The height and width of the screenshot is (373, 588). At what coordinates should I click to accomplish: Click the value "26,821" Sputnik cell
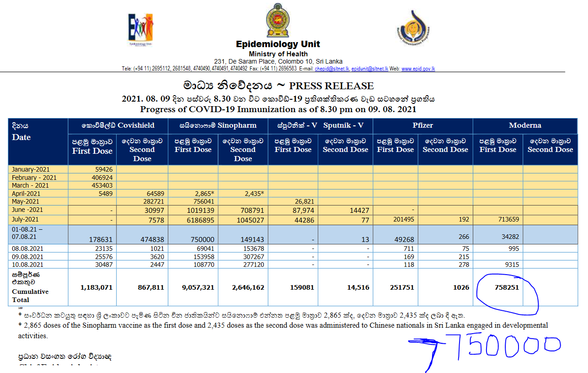coord(305,201)
